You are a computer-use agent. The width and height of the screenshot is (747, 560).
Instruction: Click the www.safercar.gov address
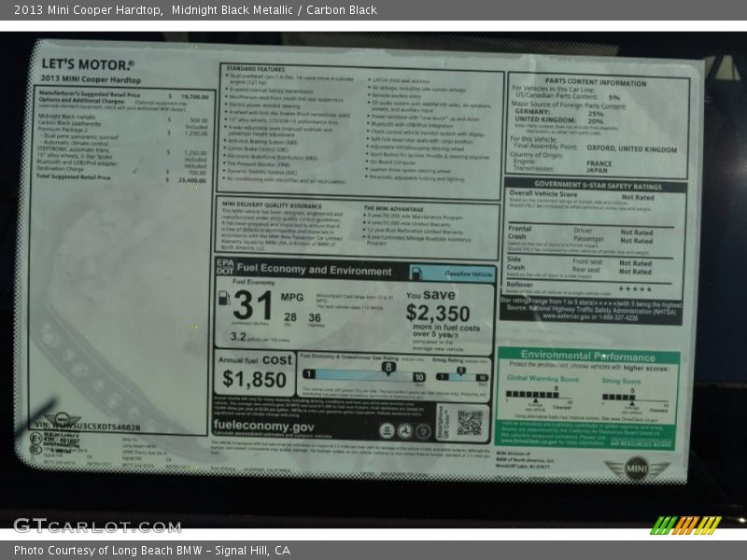[x=590, y=317]
